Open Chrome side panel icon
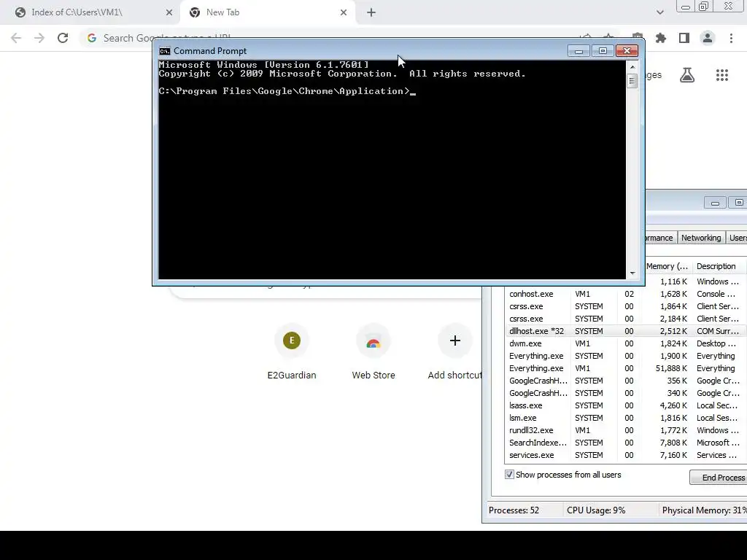The image size is (747, 560). 684,38
